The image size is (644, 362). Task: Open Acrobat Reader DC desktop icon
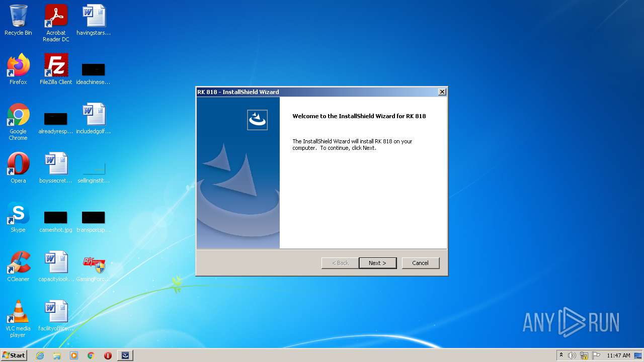[x=56, y=23]
